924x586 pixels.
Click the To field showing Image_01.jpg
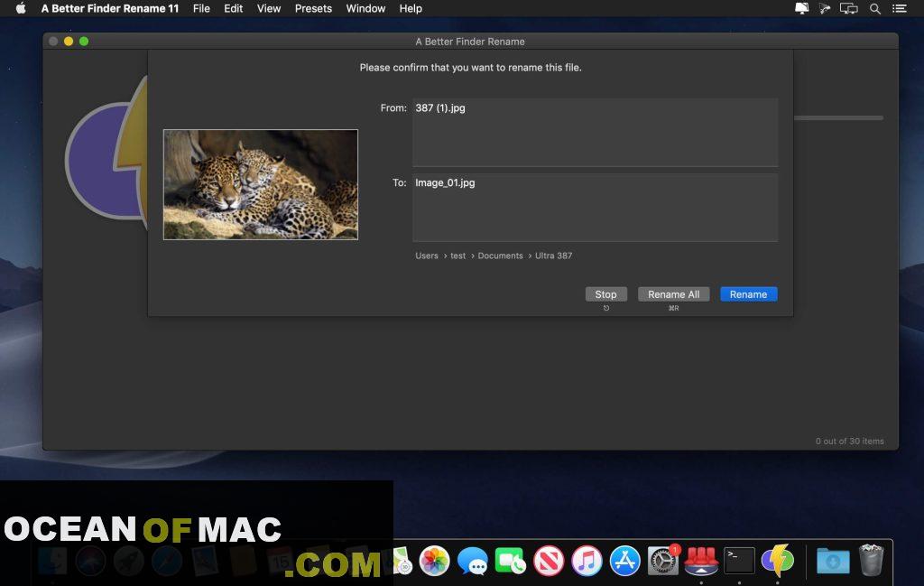tap(596, 207)
